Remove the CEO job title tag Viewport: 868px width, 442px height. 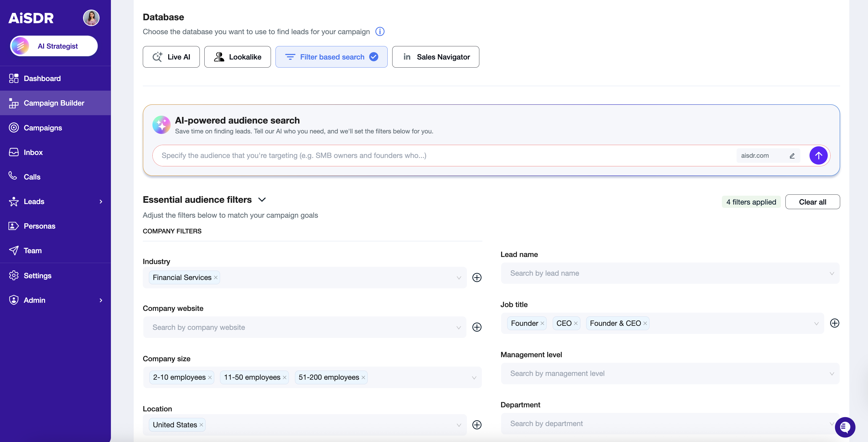576,323
